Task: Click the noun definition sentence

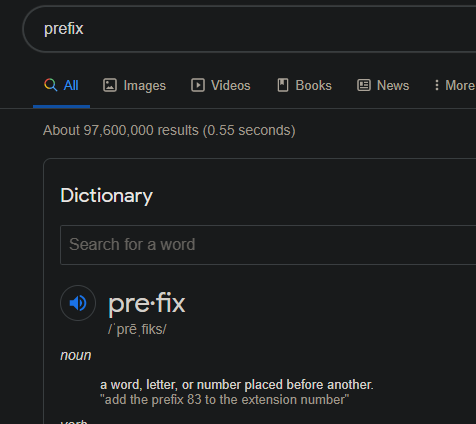Action: point(237,385)
